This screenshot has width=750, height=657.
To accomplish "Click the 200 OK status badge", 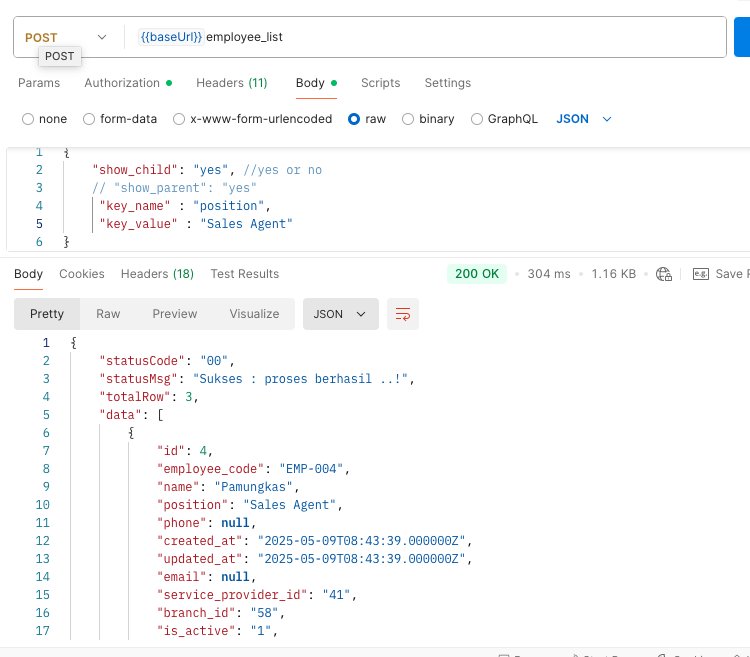I will click(x=477, y=274).
